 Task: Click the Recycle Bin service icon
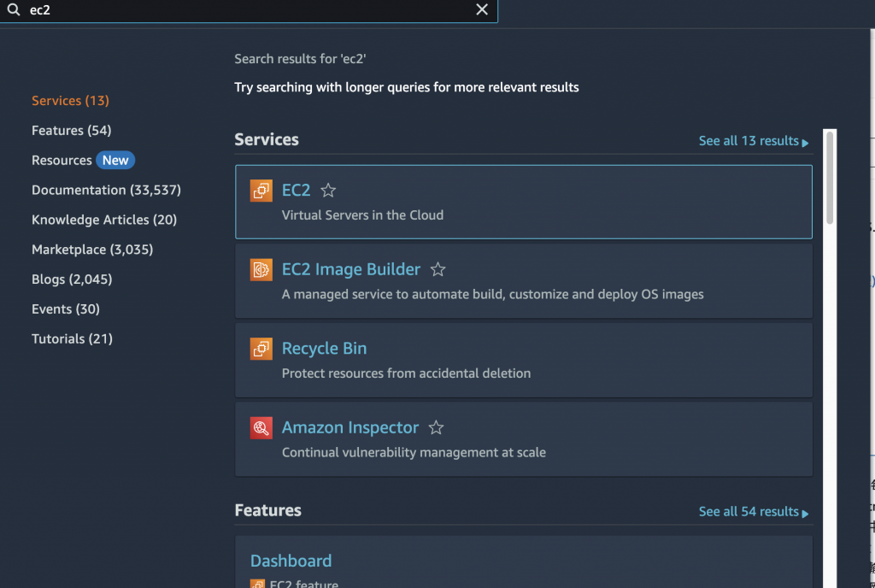tap(261, 350)
